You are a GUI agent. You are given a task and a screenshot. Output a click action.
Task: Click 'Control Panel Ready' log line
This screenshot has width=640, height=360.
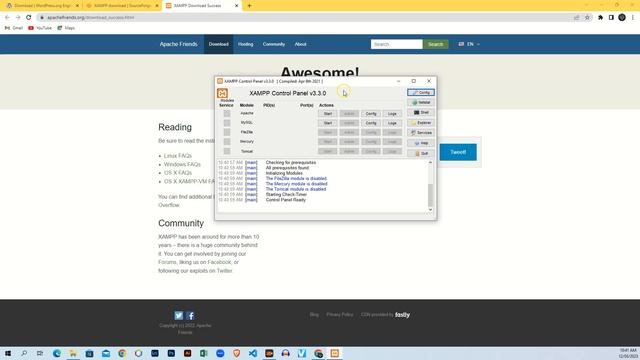[x=286, y=200]
